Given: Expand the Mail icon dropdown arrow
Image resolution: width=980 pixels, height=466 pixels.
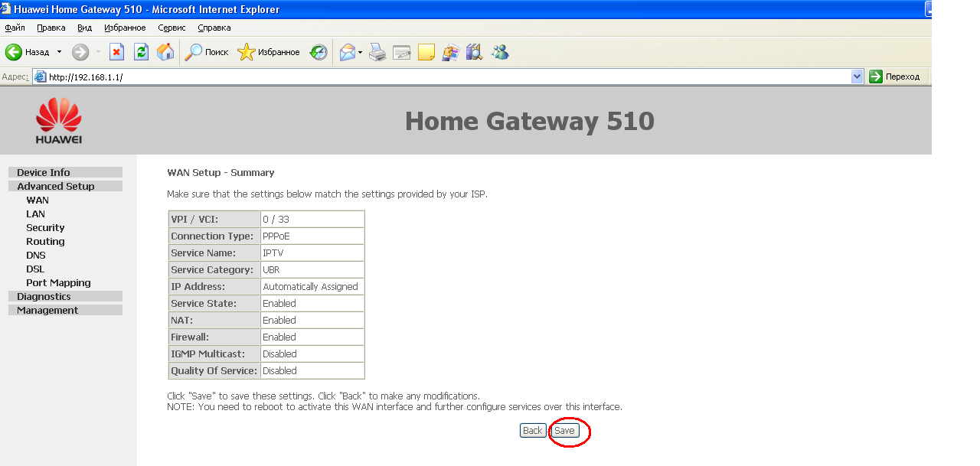Looking at the screenshot, I should (x=361, y=52).
